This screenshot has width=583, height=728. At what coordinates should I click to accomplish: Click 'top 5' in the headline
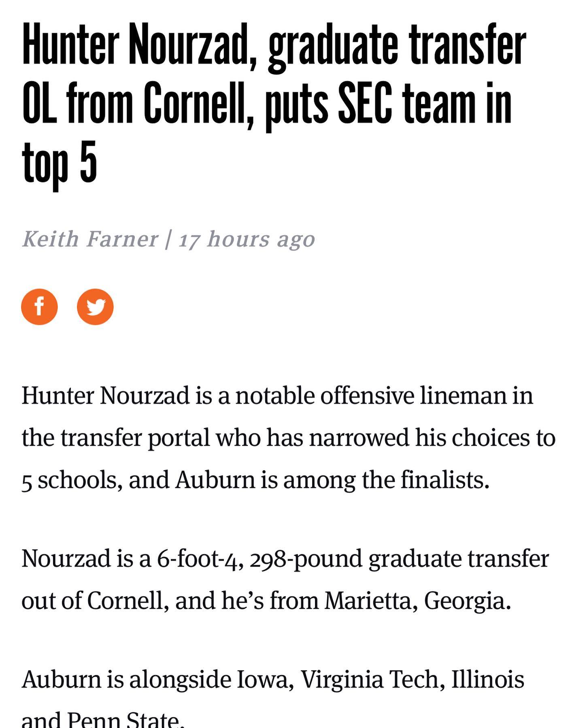[x=60, y=162]
